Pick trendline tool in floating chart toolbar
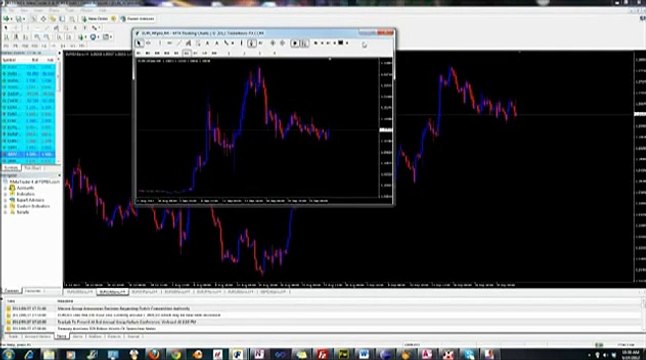The height and width of the screenshot is (360, 646). [179, 43]
